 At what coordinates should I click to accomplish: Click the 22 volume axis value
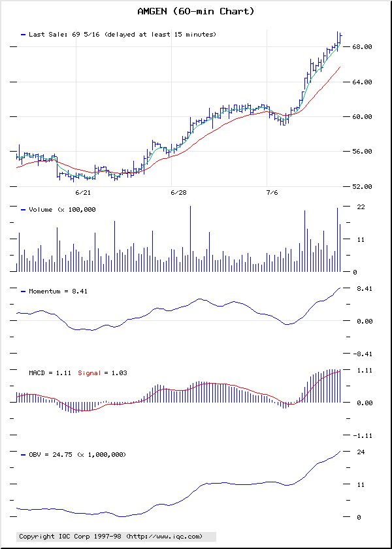(361, 207)
